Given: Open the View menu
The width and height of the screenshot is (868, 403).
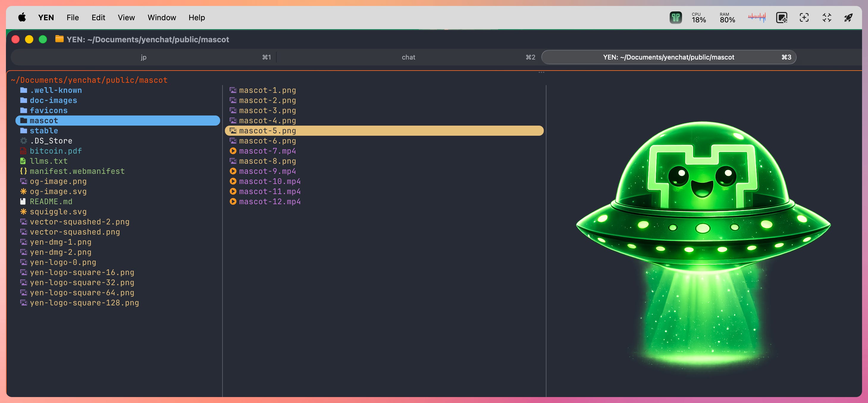Looking at the screenshot, I should coord(126,18).
